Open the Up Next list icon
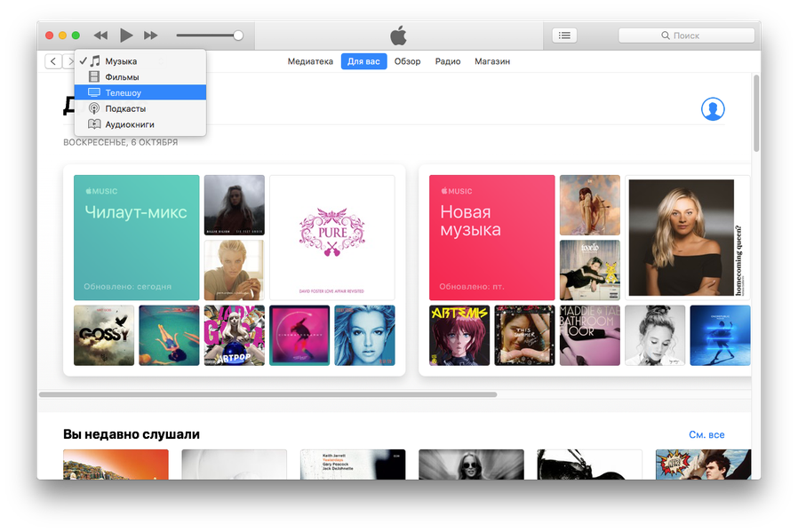Viewport: 798px width, 532px height. tap(564, 36)
